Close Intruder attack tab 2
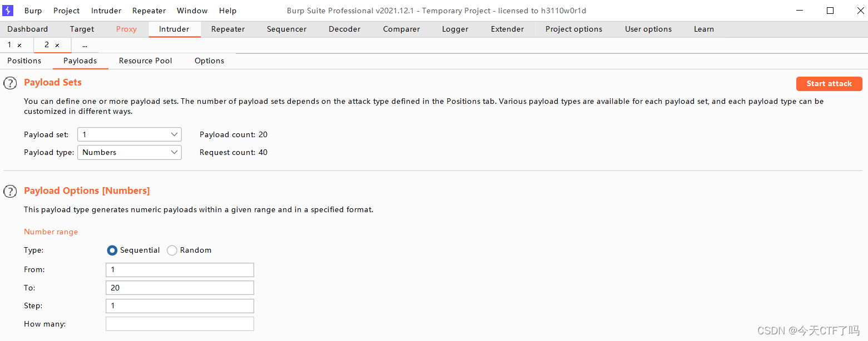This screenshot has width=868, height=341. [x=57, y=46]
